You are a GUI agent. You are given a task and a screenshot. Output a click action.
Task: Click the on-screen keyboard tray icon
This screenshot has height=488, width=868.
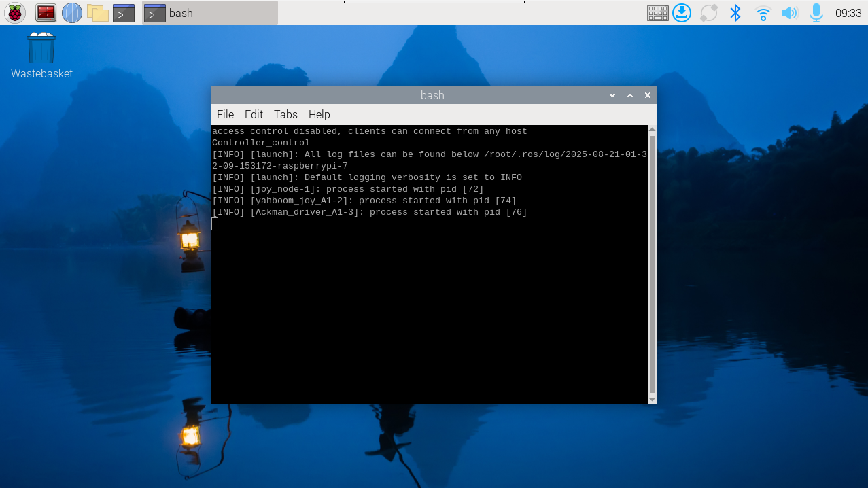(x=657, y=13)
